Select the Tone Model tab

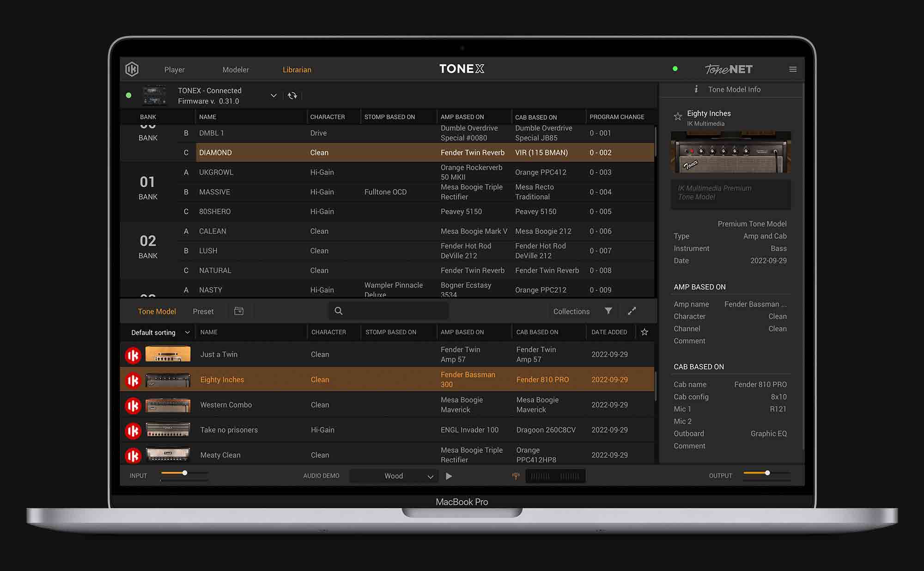[157, 312]
